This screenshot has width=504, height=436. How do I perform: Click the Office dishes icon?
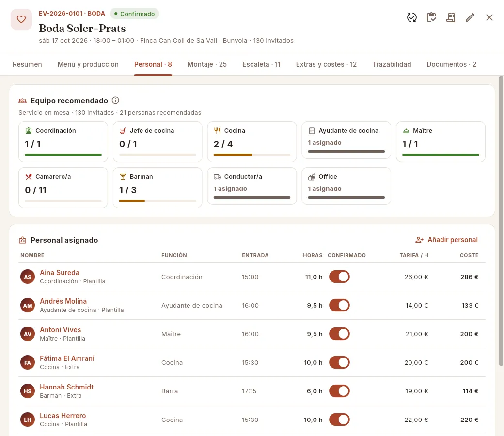tap(312, 177)
